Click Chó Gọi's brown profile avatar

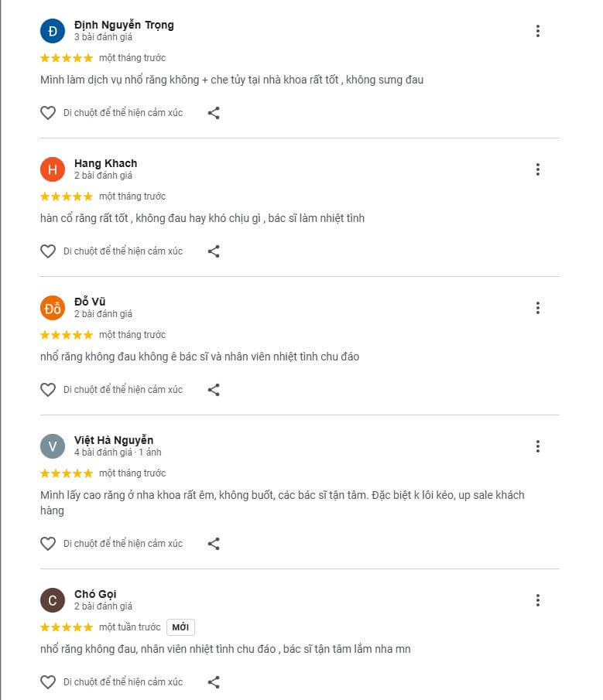pos(53,600)
